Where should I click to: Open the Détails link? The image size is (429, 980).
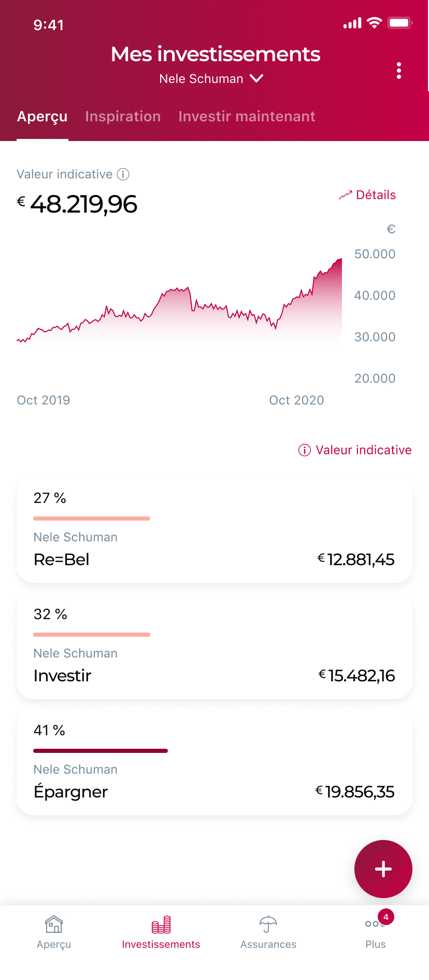(376, 195)
